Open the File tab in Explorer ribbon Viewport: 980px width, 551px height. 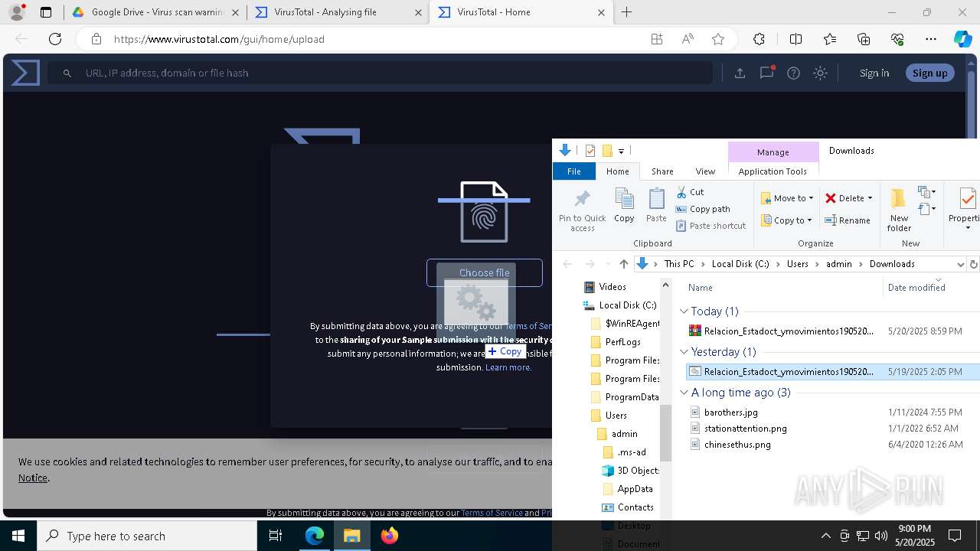[x=574, y=171]
